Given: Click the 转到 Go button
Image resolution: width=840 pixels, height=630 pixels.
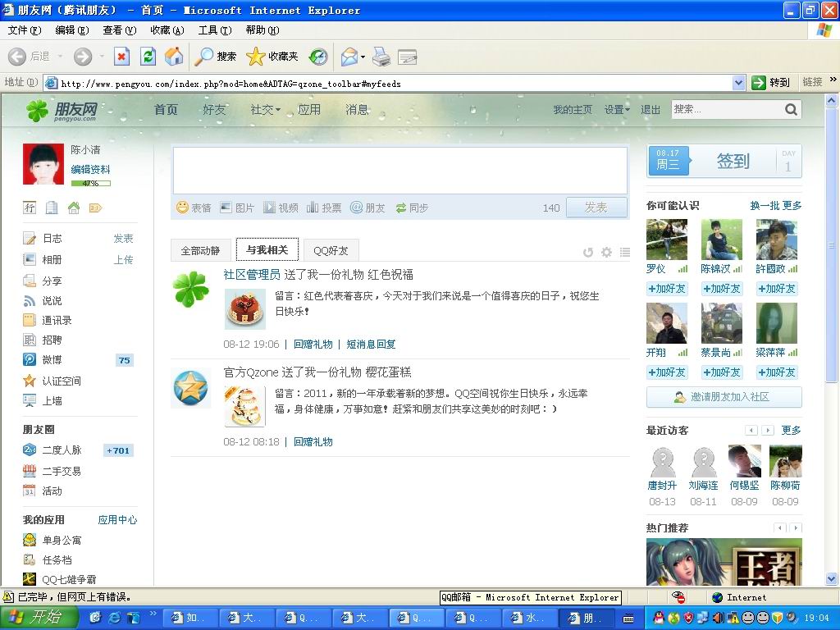Looking at the screenshot, I should [771, 83].
